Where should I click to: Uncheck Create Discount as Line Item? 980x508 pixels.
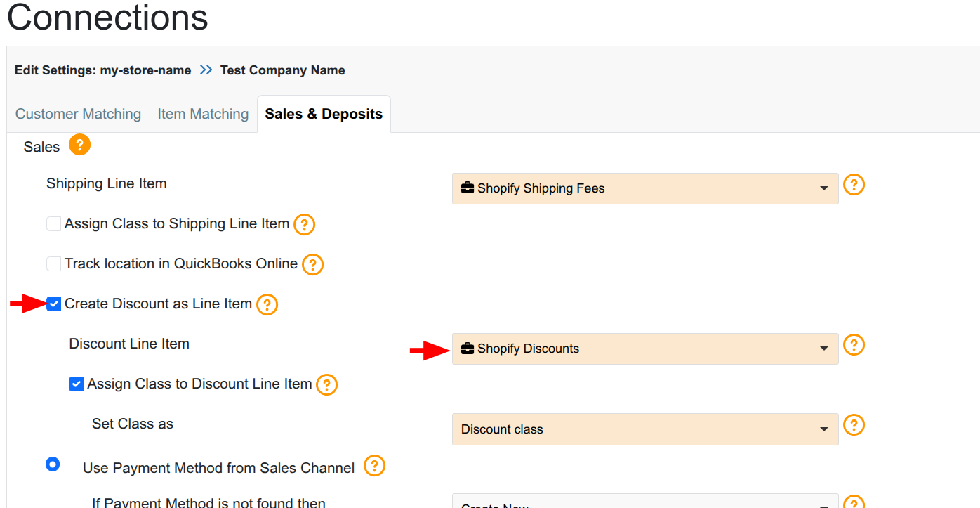(54, 304)
